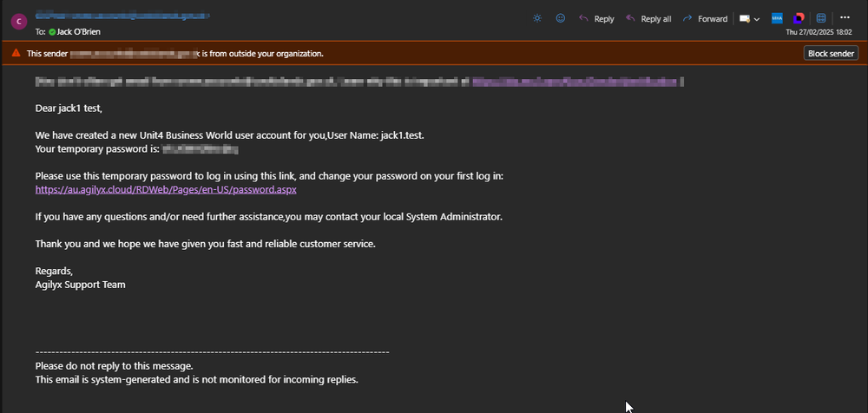Open the More actions ellipsis menu
The image size is (868, 413).
(x=845, y=17)
